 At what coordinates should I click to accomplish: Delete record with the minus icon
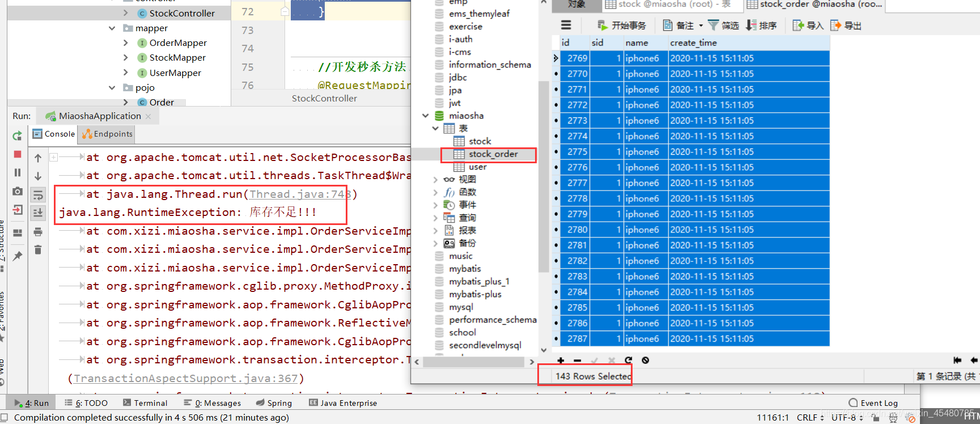click(x=577, y=360)
